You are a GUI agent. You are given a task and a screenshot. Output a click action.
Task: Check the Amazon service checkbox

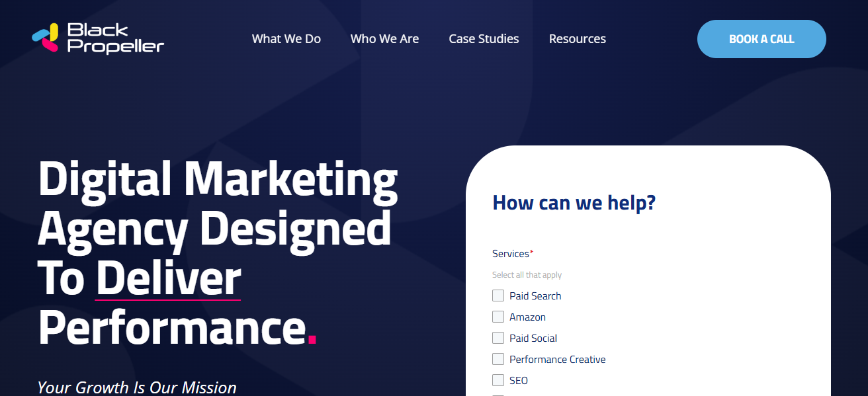pyautogui.click(x=498, y=317)
